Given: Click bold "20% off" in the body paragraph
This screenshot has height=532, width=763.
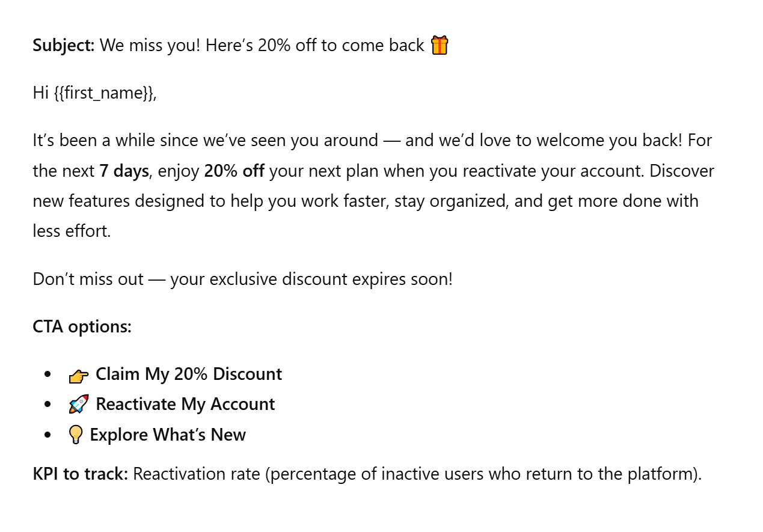Looking at the screenshot, I should coord(234,171).
